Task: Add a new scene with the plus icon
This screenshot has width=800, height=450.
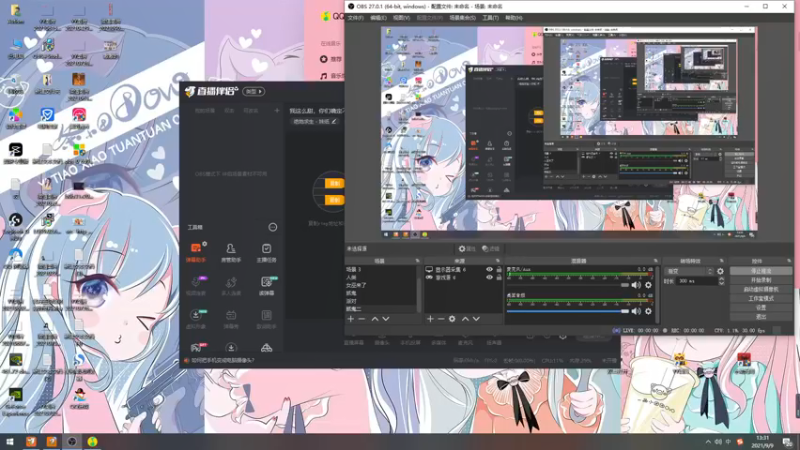Action: click(x=351, y=319)
